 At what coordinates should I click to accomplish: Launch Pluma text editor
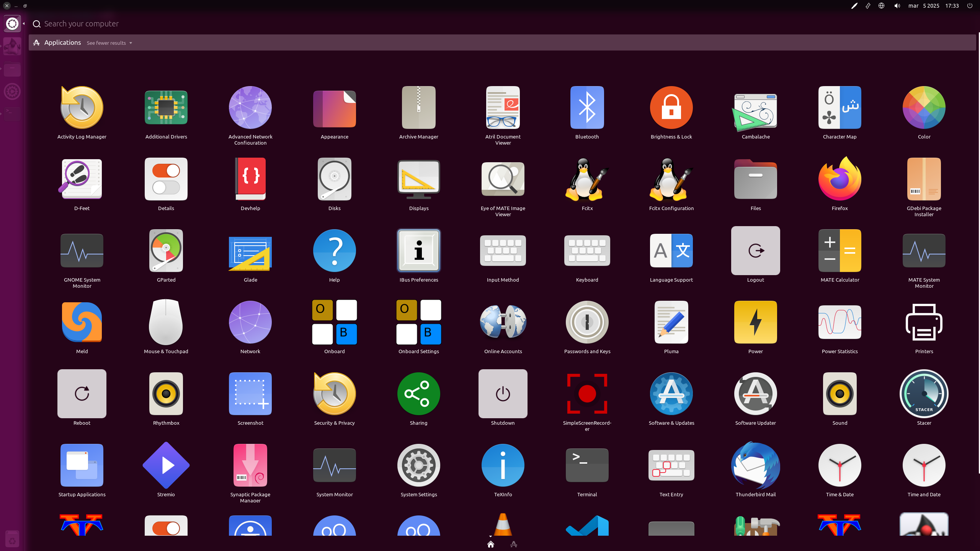671,322
